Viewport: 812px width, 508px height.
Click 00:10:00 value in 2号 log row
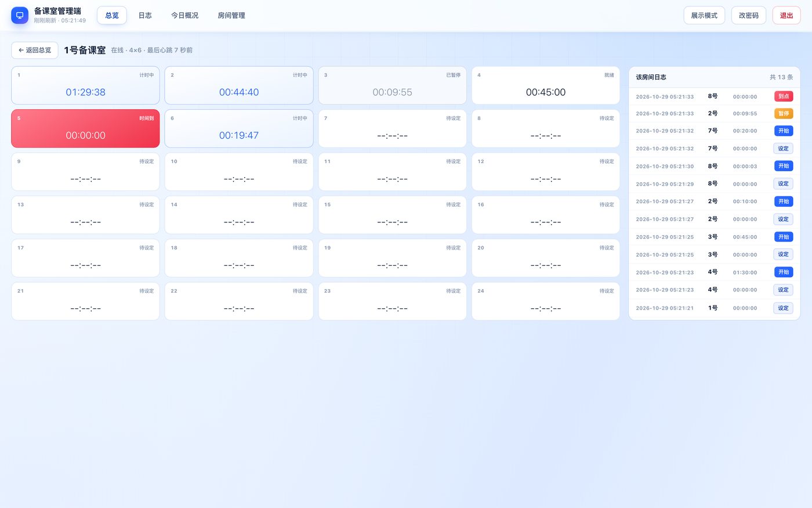[745, 201]
